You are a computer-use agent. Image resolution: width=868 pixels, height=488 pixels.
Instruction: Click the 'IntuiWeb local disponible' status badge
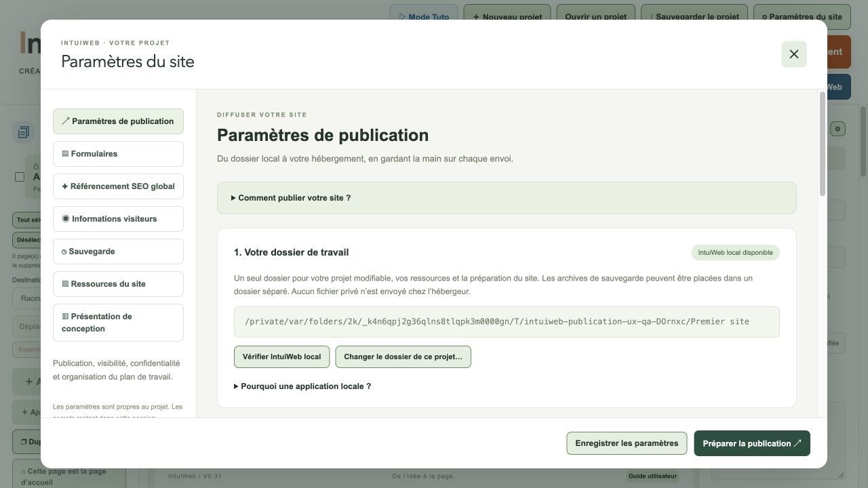736,253
